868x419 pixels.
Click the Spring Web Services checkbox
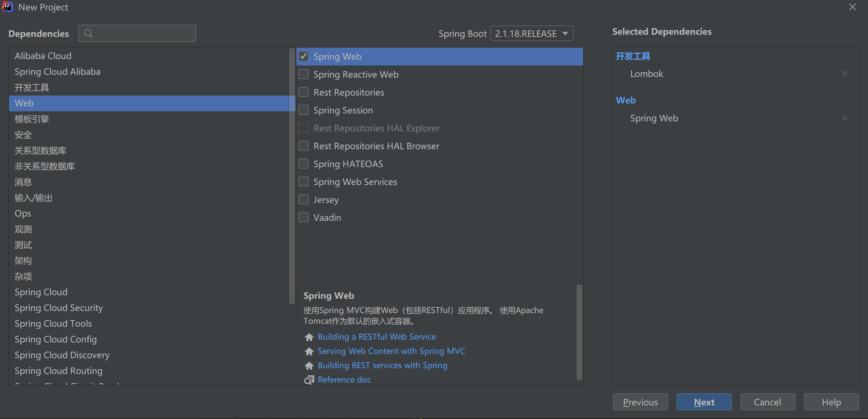305,182
